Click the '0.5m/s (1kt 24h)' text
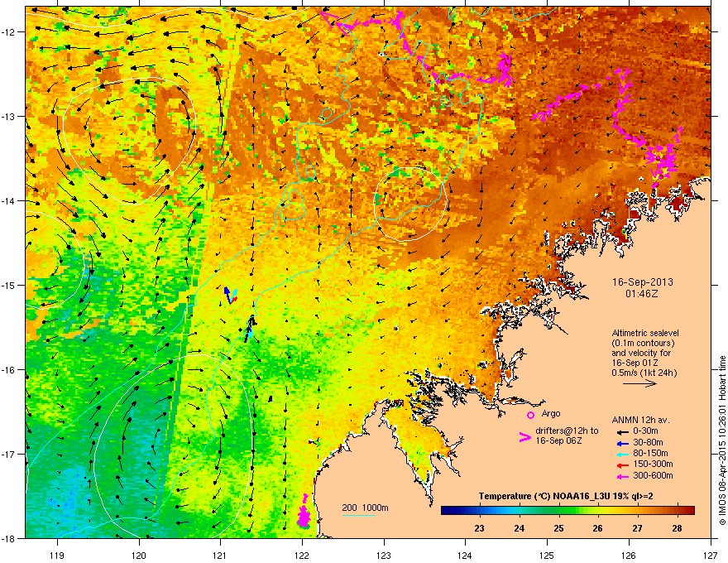 [x=644, y=373]
